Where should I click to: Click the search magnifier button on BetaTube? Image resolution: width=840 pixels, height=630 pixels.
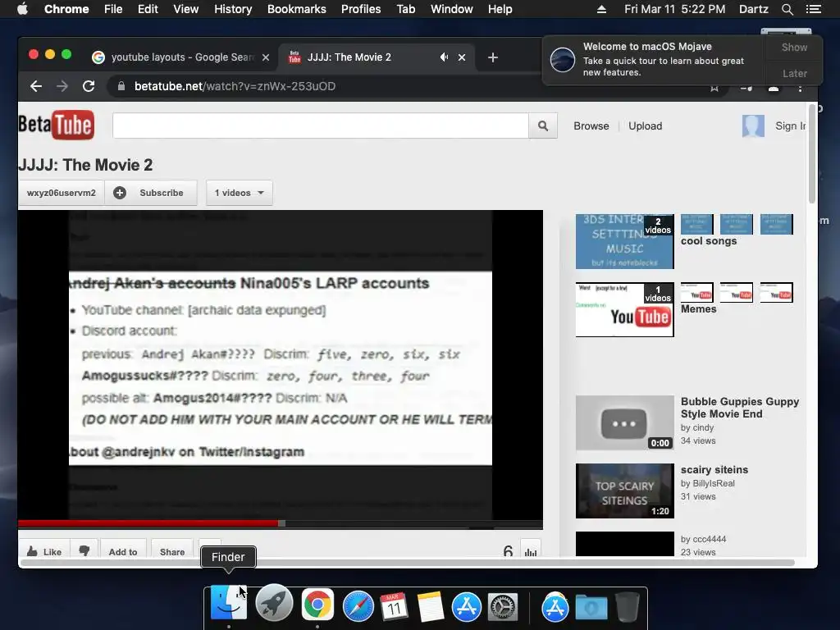(543, 126)
